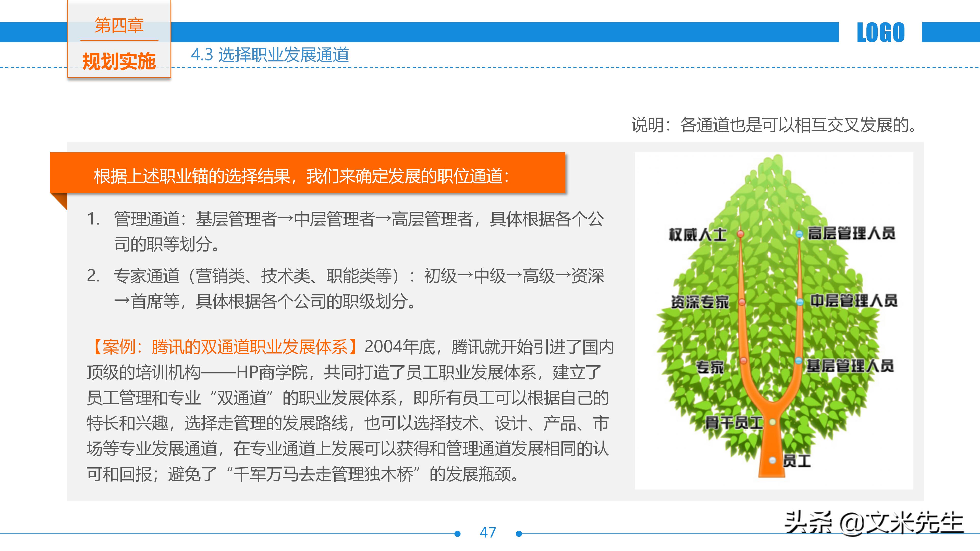Viewport: 980px width, 551px height.
Task: Select the blue dot next to 高层管理人员
Action: point(799,234)
